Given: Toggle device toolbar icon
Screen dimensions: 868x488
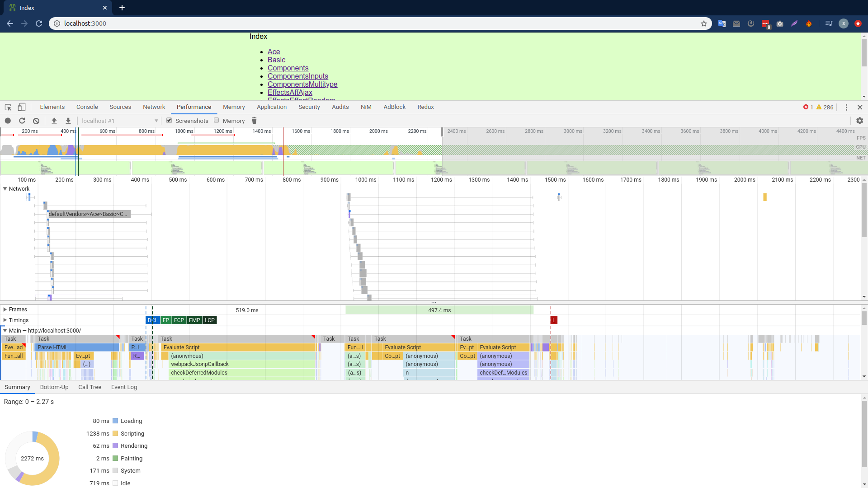Looking at the screenshot, I should coord(22,107).
